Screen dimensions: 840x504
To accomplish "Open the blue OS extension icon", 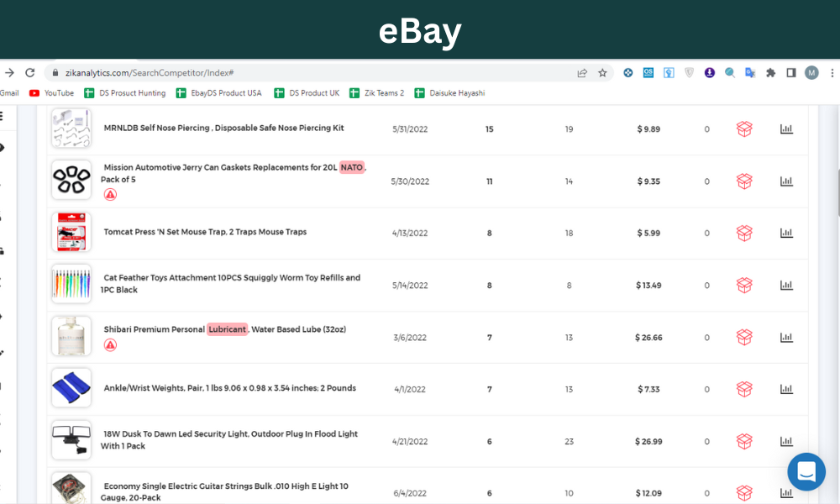I will pyautogui.click(x=648, y=73).
